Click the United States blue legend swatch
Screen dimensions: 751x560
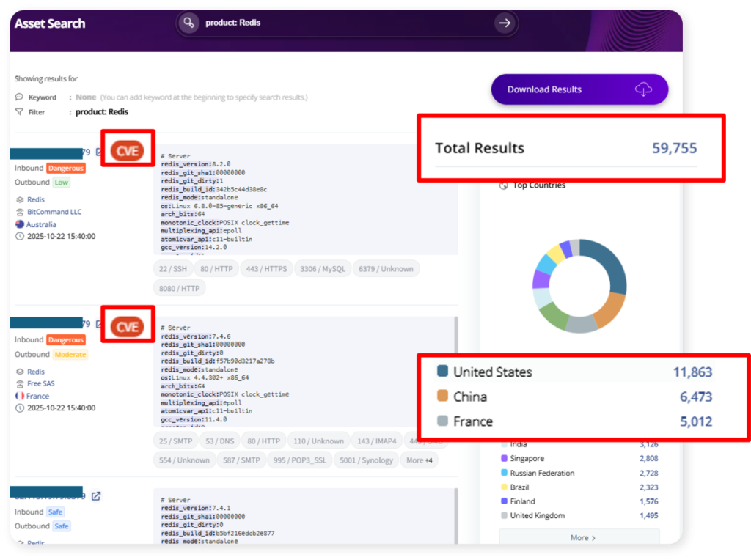(x=442, y=372)
